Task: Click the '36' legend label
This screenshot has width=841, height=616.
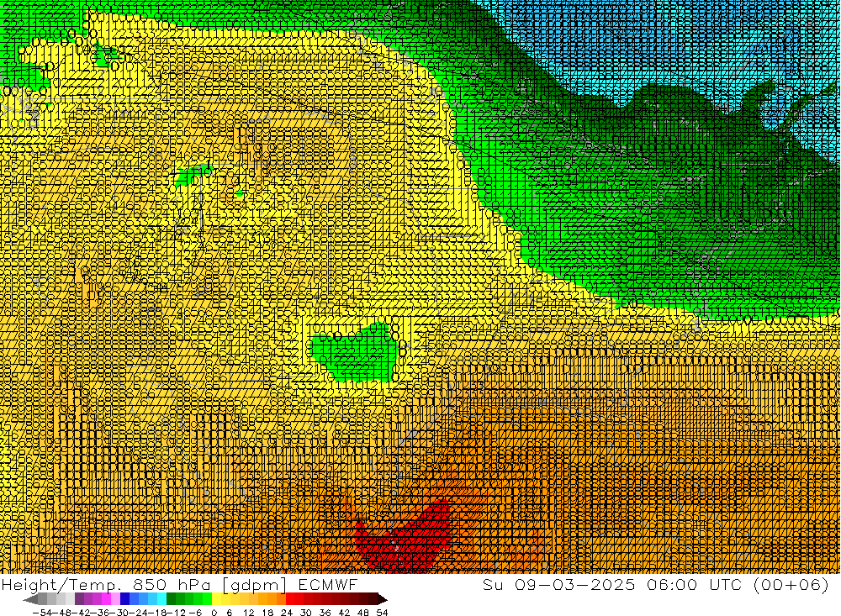Action: tap(325, 613)
